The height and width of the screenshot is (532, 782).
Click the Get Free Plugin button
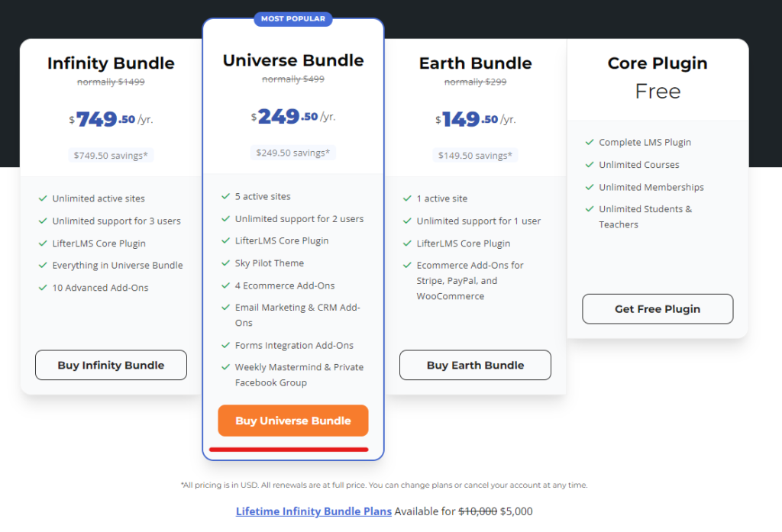point(658,309)
